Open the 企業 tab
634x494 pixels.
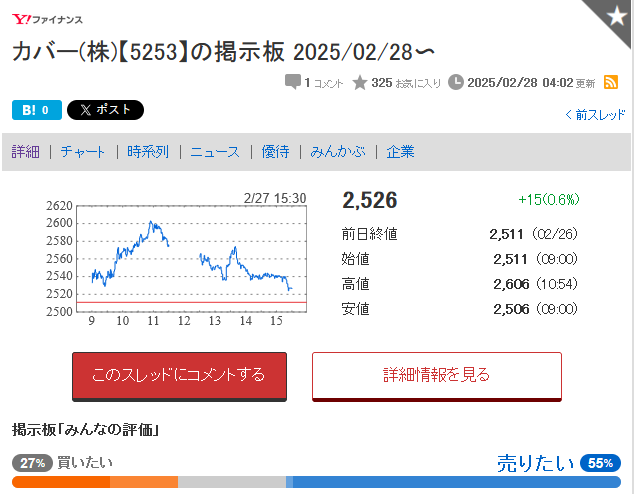click(400, 152)
